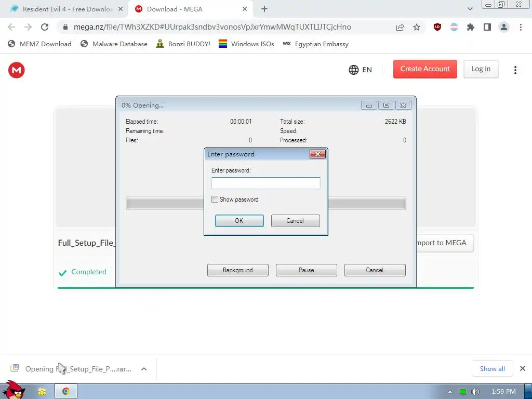Click the mega.nz address bar URL
This screenshot has width=532, height=399.
point(212,27)
